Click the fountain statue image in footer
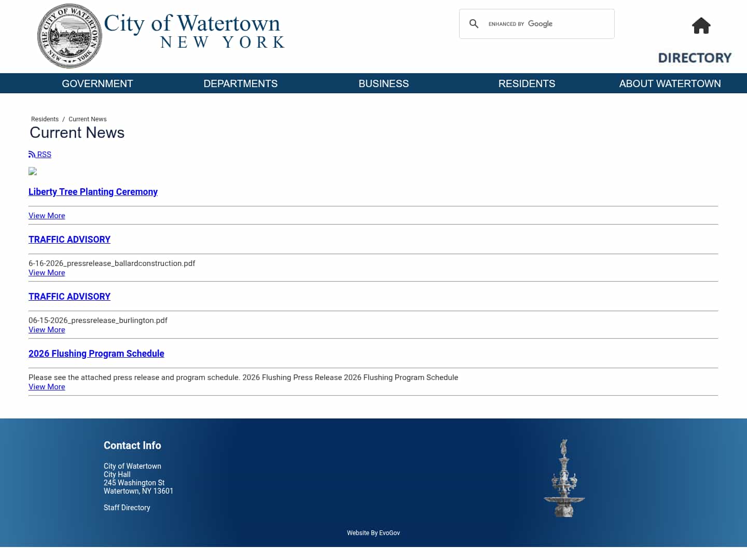The width and height of the screenshot is (747, 560). 564,478
